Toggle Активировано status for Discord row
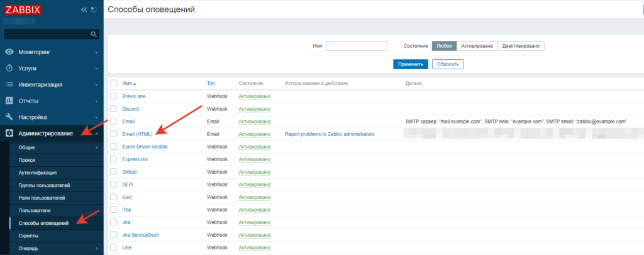This screenshot has height=255, width=644. pyautogui.click(x=255, y=109)
